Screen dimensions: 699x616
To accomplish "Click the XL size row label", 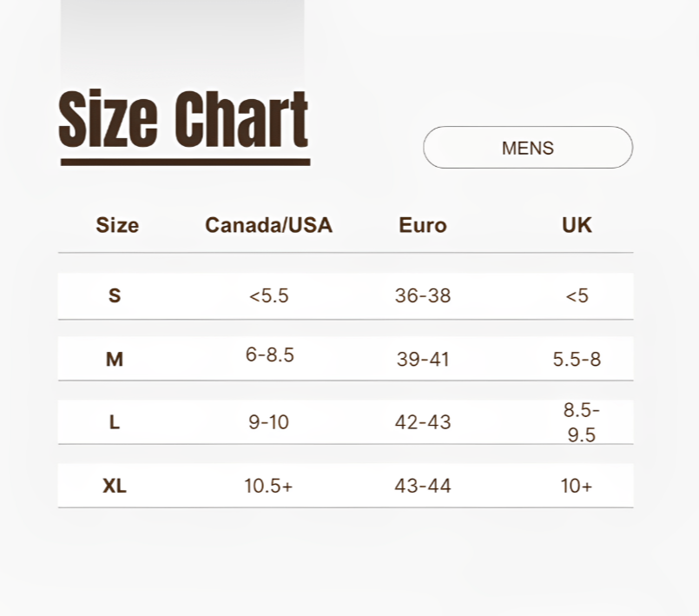I will [115, 486].
